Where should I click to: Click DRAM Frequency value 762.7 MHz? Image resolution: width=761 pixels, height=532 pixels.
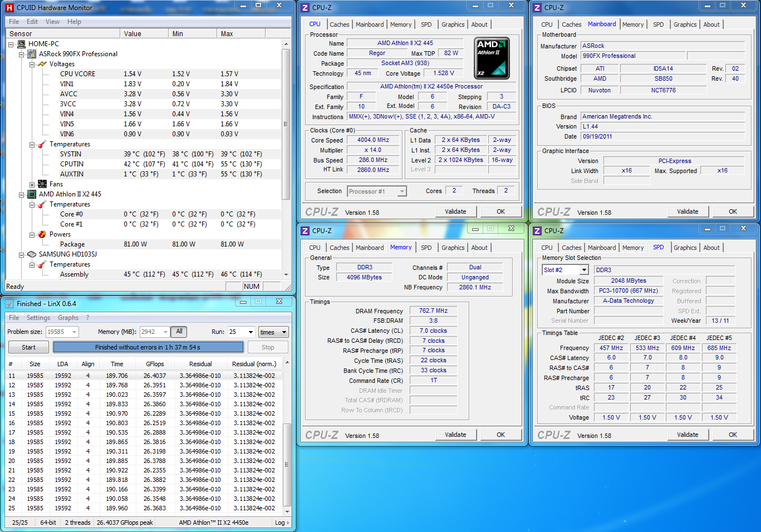pyautogui.click(x=433, y=311)
